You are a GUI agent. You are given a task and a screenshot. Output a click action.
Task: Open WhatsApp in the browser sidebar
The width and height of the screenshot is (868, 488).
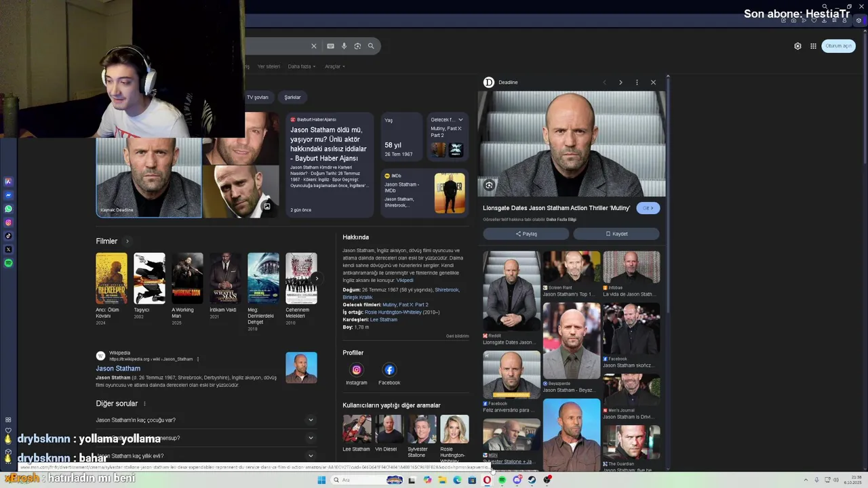coord(8,209)
